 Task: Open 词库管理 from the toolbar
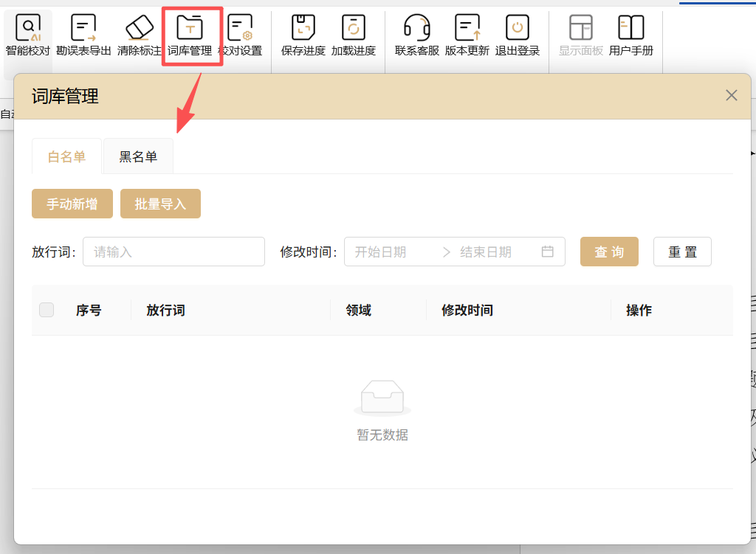190,30
